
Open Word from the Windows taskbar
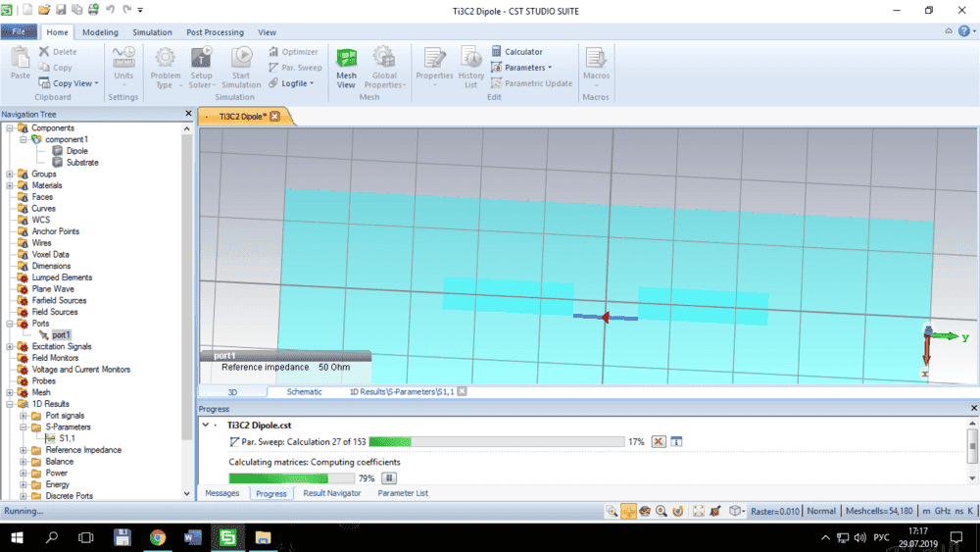click(192, 537)
